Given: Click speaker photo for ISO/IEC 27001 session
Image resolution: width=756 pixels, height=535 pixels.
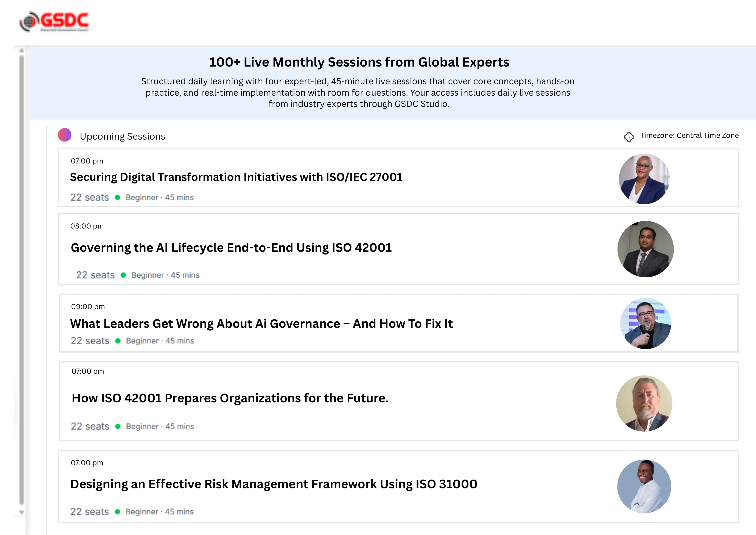Looking at the screenshot, I should click(x=644, y=179).
